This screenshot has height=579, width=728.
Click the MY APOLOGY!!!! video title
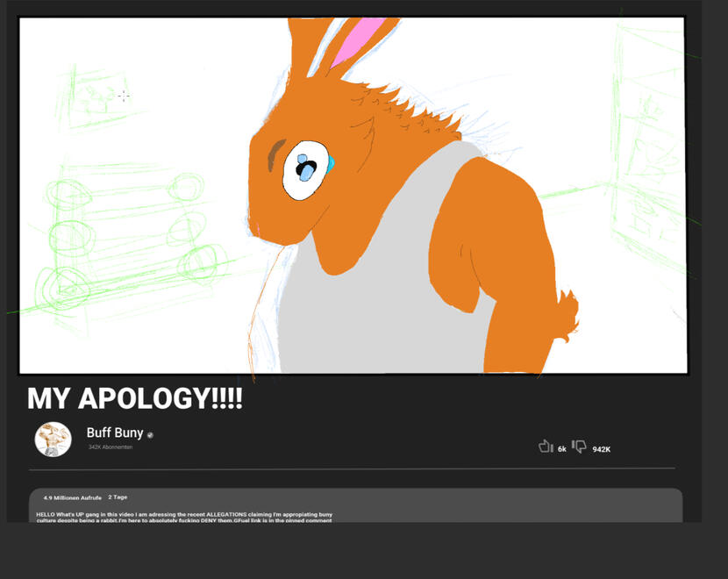(134, 399)
